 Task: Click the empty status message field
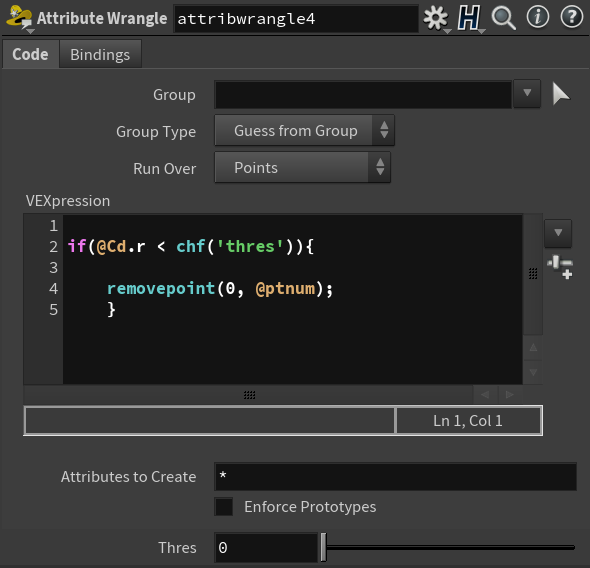[x=210, y=421]
